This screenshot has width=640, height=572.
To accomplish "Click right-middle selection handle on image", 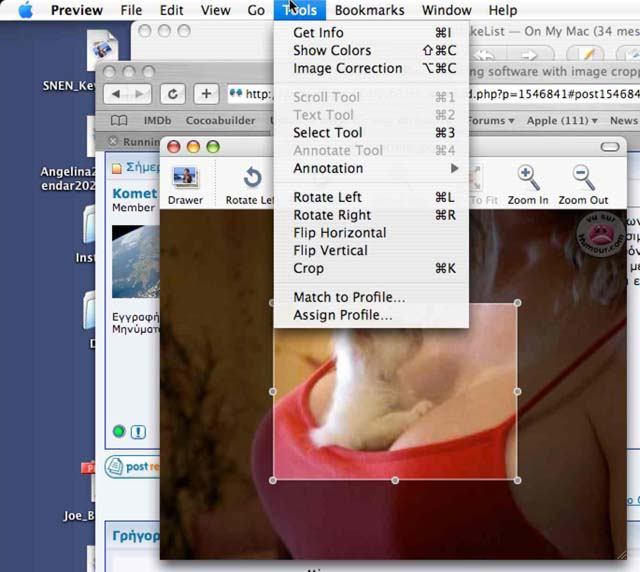I will pos(517,391).
